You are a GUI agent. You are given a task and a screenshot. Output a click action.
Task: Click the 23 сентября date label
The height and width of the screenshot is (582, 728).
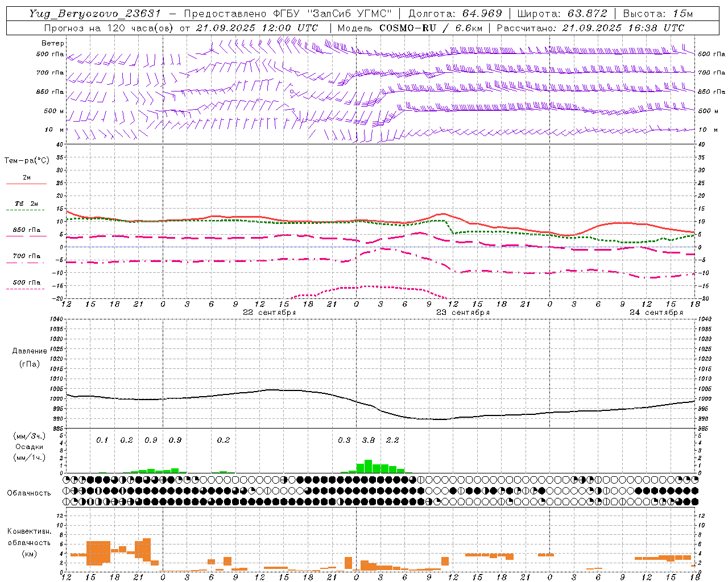pyautogui.click(x=462, y=313)
